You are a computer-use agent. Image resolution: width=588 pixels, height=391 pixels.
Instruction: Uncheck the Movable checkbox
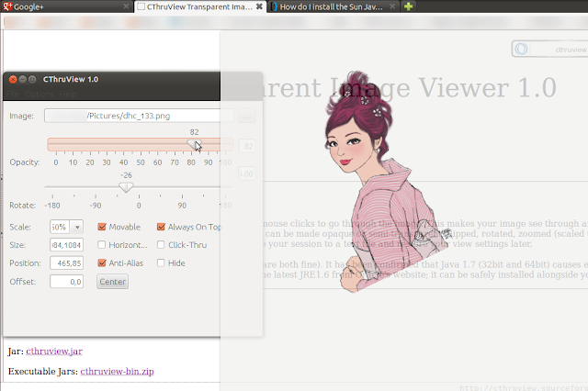tap(102, 227)
